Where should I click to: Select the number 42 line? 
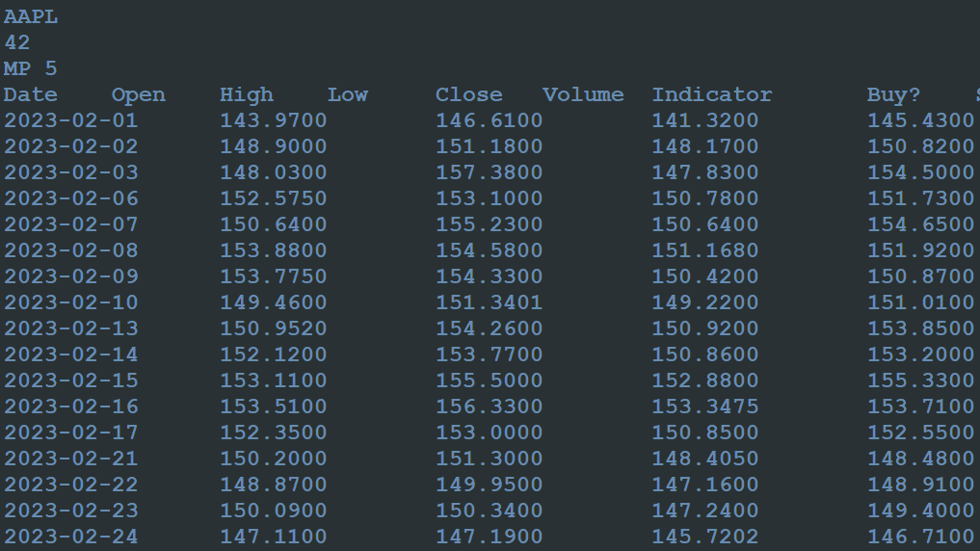(17, 43)
